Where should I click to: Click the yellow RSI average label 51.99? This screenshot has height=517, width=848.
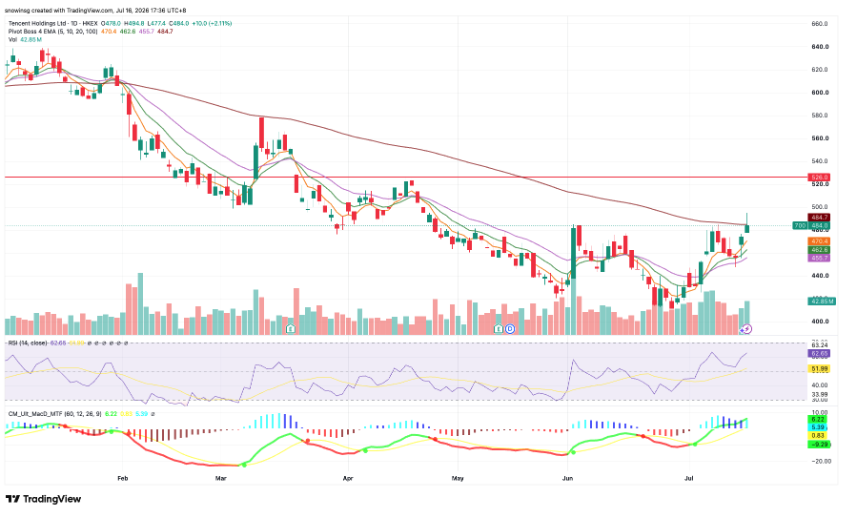[819, 369]
